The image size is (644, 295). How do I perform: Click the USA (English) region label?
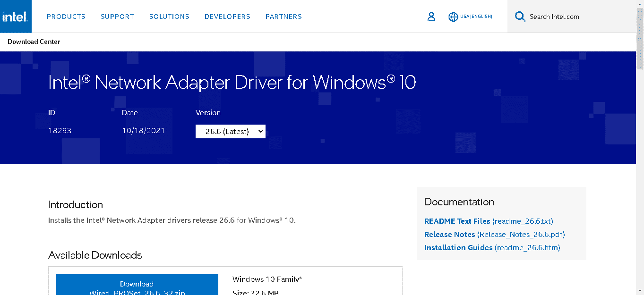[476, 17]
